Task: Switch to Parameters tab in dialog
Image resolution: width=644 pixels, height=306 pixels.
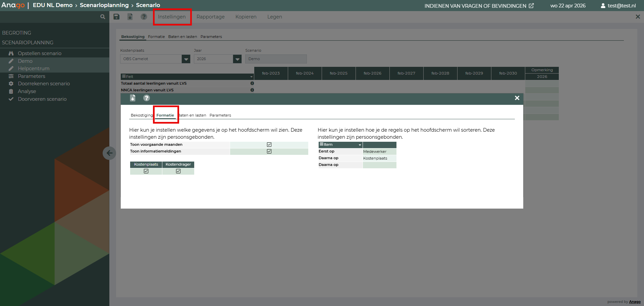Action: click(220, 115)
